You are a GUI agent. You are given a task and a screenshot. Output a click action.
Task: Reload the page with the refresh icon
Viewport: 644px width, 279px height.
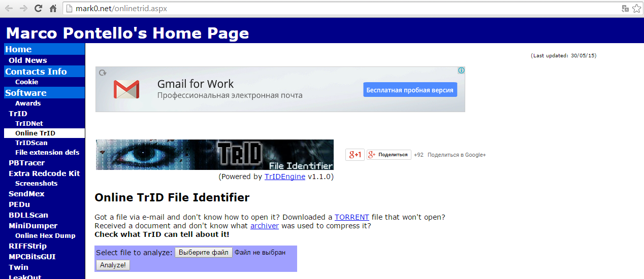pyautogui.click(x=38, y=9)
